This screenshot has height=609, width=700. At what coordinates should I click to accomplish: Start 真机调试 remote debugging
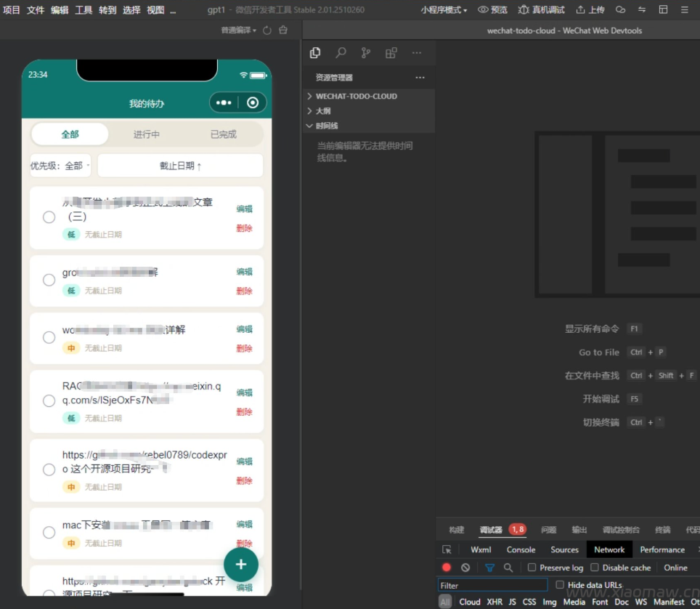click(x=541, y=9)
